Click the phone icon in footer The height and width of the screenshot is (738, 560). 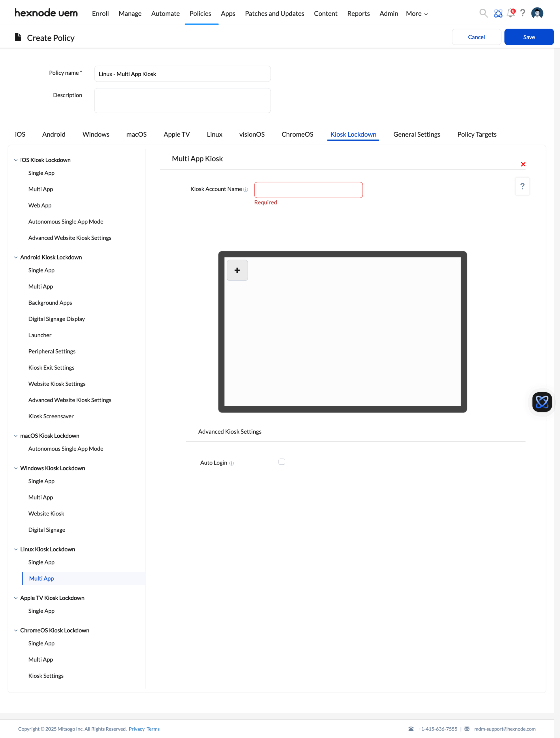411,729
